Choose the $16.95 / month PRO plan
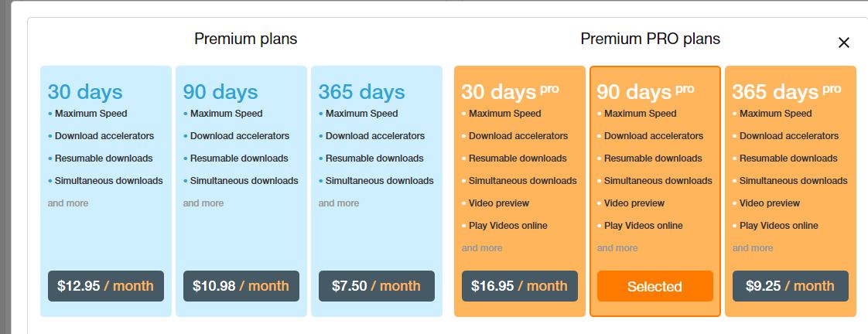The image size is (868, 334). tap(520, 286)
